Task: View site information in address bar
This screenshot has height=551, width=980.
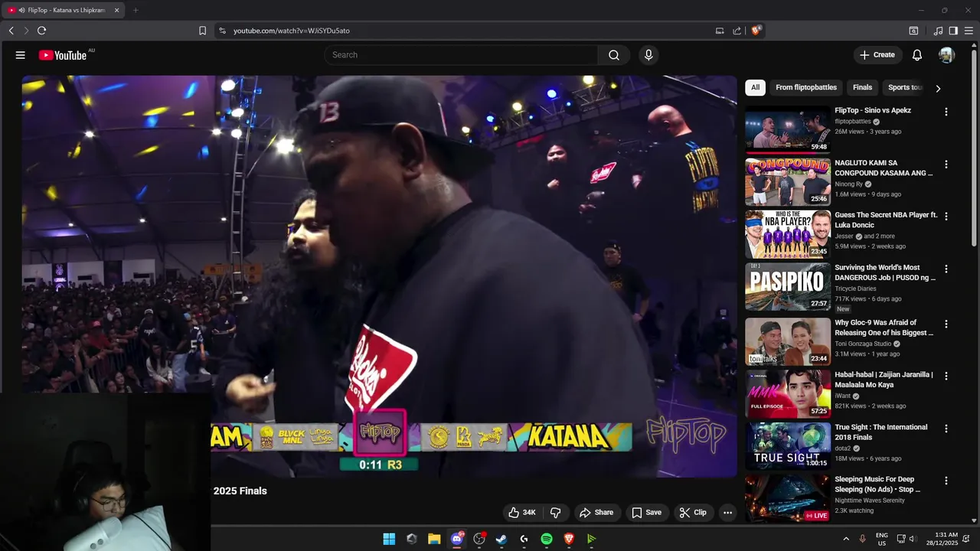Action: [x=222, y=31]
